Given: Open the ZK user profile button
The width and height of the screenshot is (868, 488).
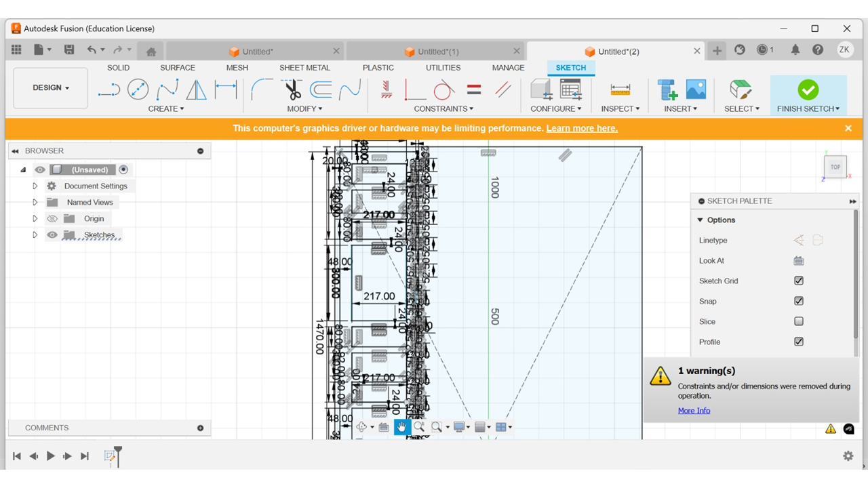Looking at the screenshot, I should click(845, 49).
